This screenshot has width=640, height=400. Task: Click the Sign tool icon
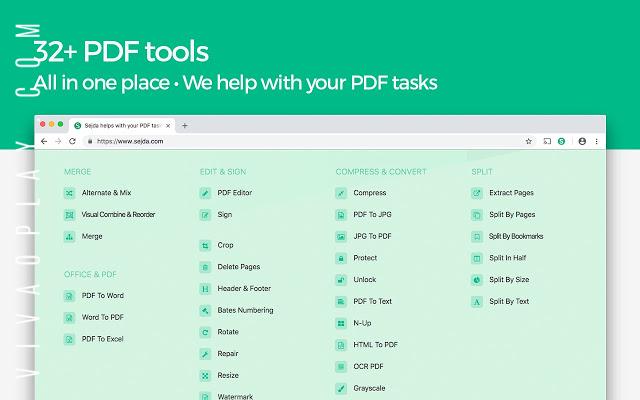205,215
